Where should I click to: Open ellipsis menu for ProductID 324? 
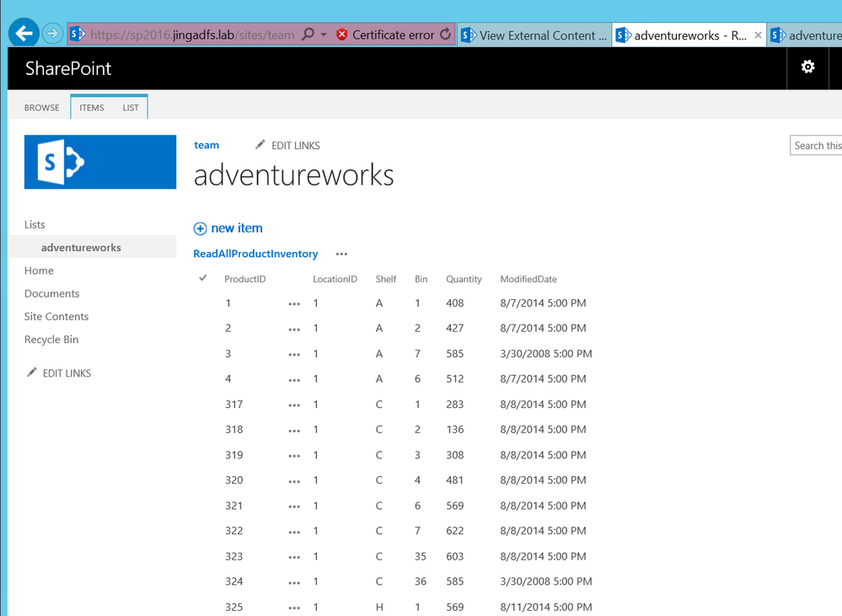click(294, 582)
